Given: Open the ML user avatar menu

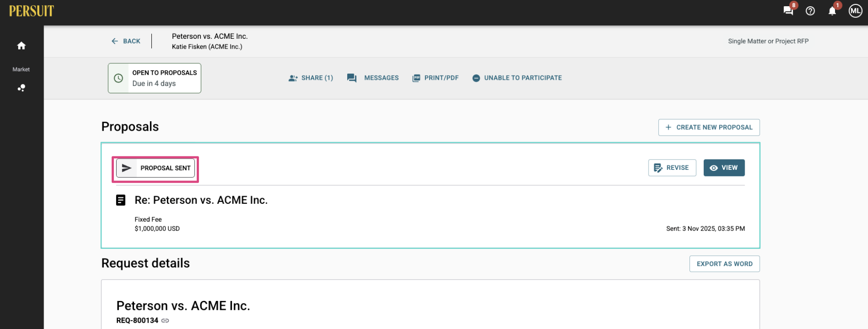Looking at the screenshot, I should pos(855,11).
